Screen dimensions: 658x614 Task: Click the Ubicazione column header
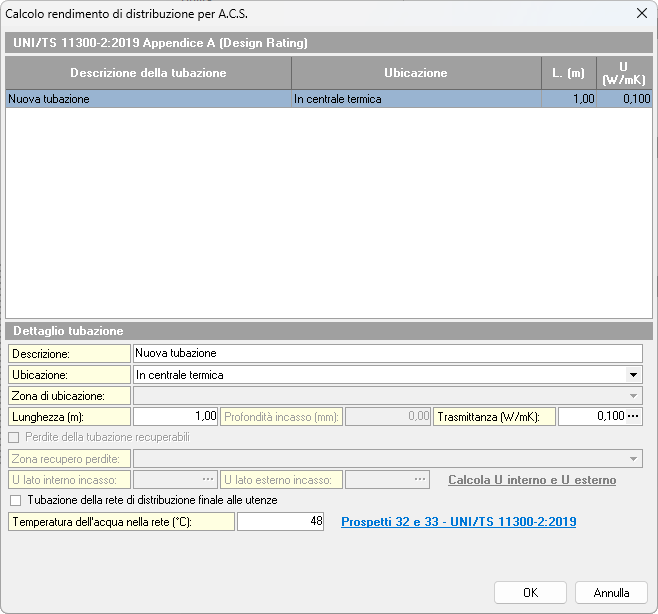coord(415,73)
